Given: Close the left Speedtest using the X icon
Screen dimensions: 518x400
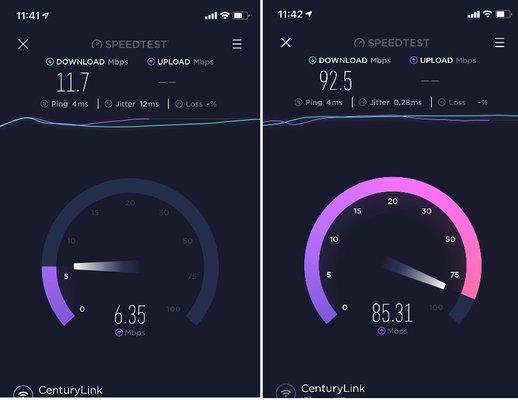Looking at the screenshot, I should click(x=23, y=44).
